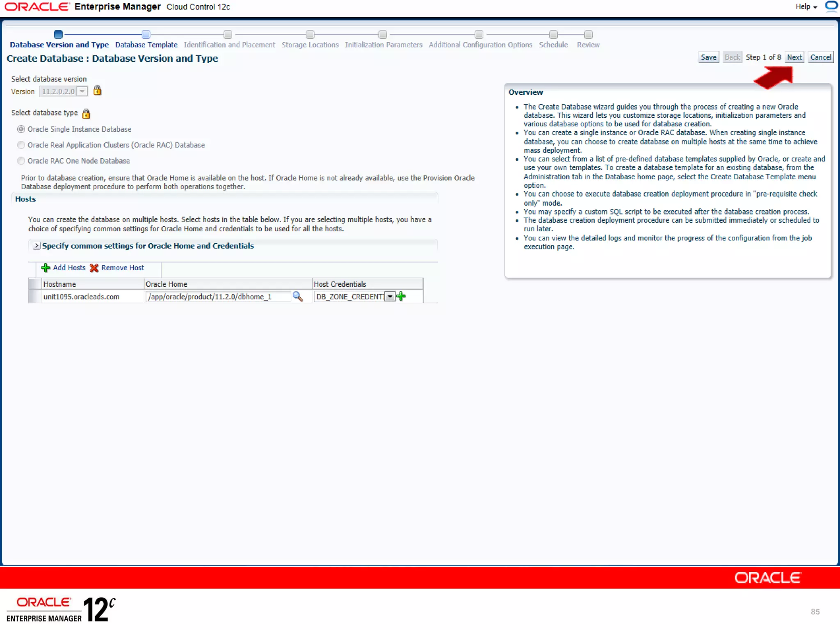Click the green plus beside Host Credentials
The image size is (840, 630).
point(402,296)
